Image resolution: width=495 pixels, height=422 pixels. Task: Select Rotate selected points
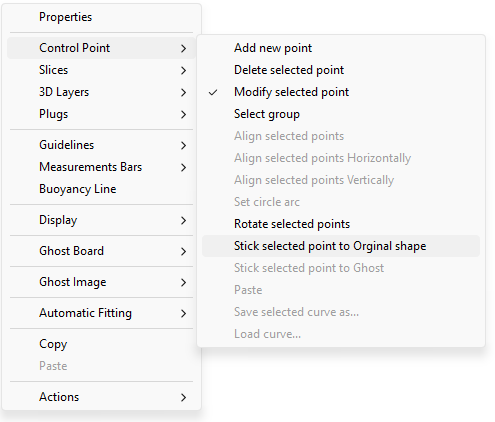pyautogui.click(x=341, y=224)
